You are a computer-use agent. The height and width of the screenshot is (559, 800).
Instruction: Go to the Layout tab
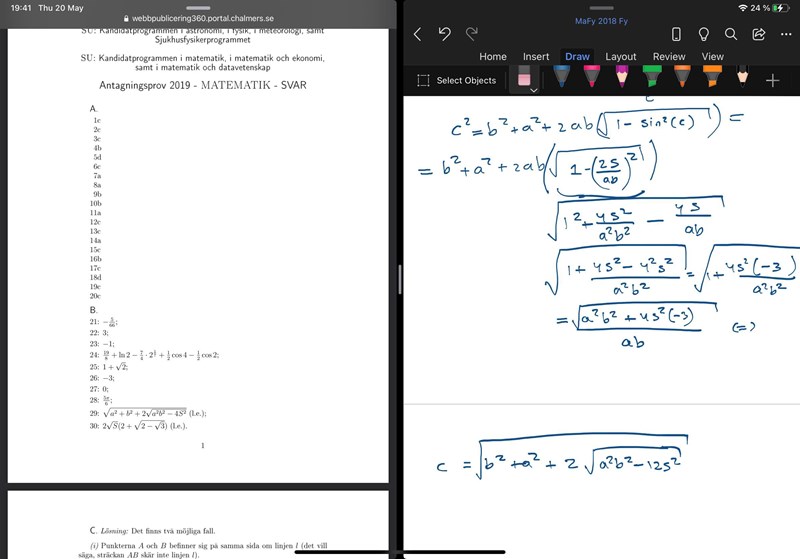[621, 57]
